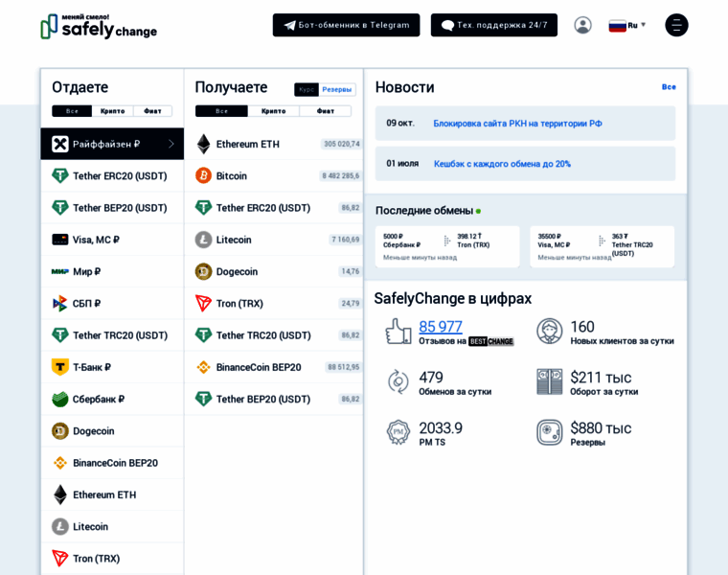Select Tether BEP20 (USDT) in Отдаете column
Viewport: 728px width, 575px height.
112,208
